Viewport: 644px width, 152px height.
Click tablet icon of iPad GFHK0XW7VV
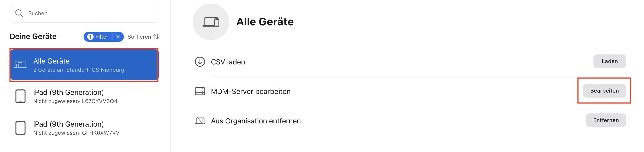point(20,128)
